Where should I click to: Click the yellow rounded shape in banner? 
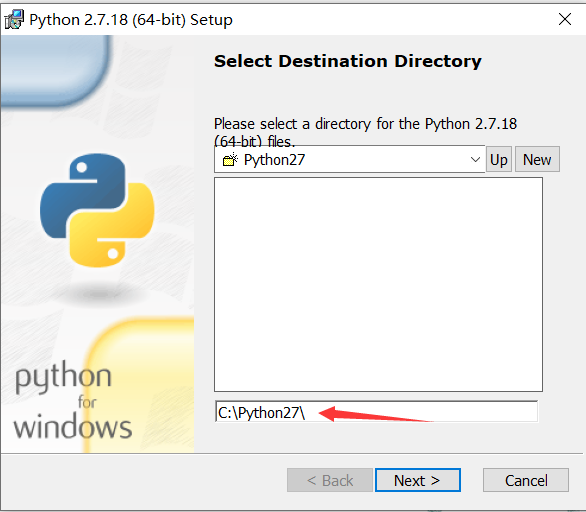click(x=140, y=385)
